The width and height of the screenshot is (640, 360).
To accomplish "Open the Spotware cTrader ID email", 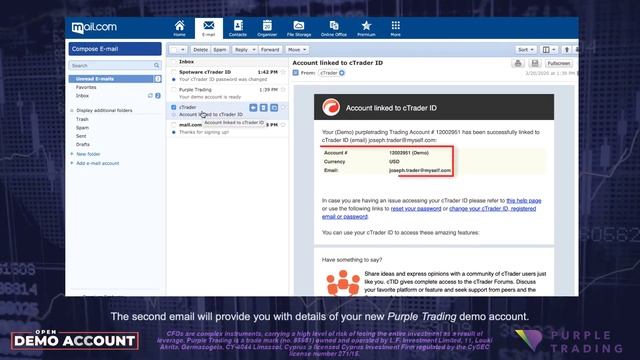I will click(227, 76).
